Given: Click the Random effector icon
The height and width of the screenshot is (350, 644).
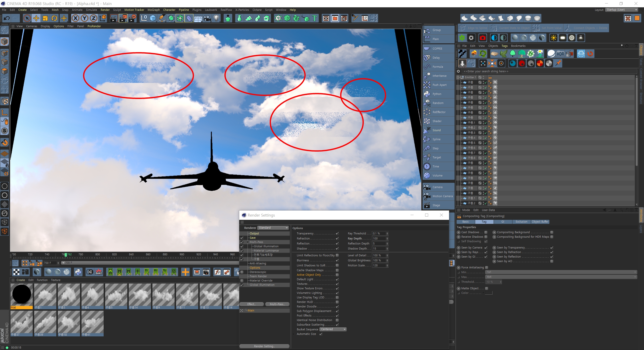Looking at the screenshot, I should pyautogui.click(x=427, y=103).
